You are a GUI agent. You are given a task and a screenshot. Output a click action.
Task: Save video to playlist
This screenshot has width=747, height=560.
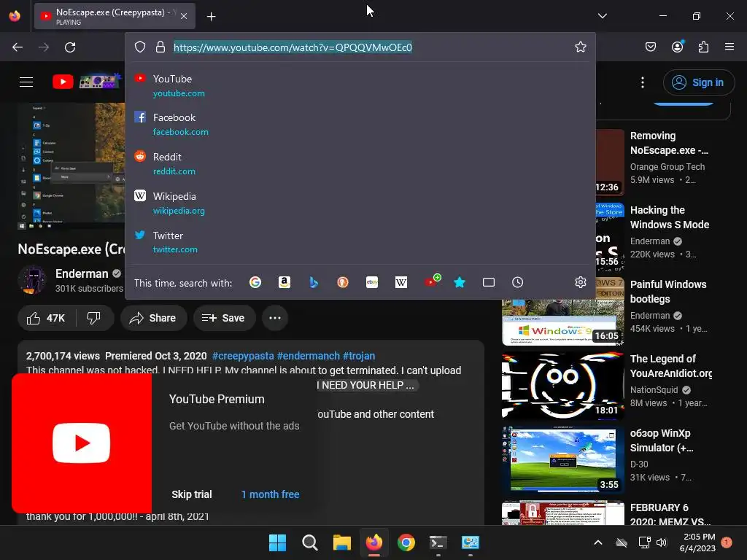(223, 318)
